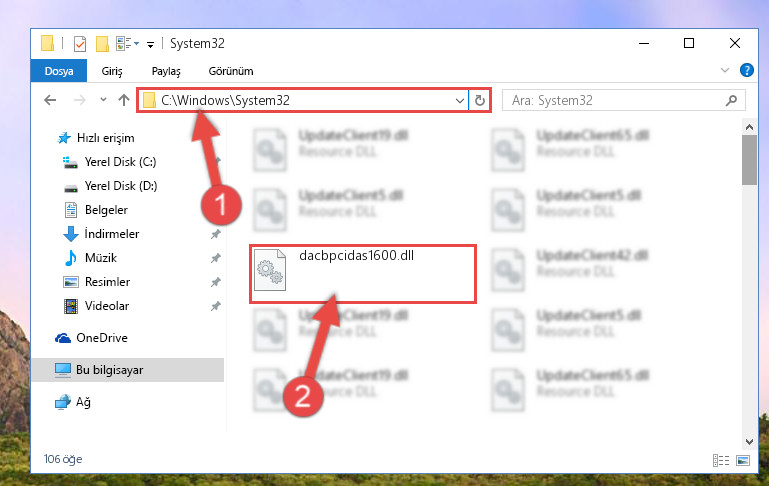This screenshot has height=486, width=769.
Task: Open the Dosya menu tab
Action: [x=59, y=71]
